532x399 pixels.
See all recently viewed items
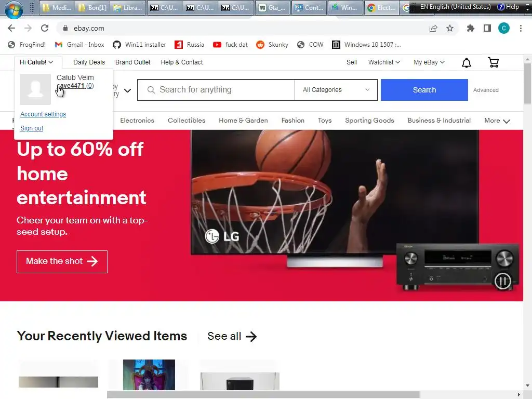pyautogui.click(x=232, y=336)
